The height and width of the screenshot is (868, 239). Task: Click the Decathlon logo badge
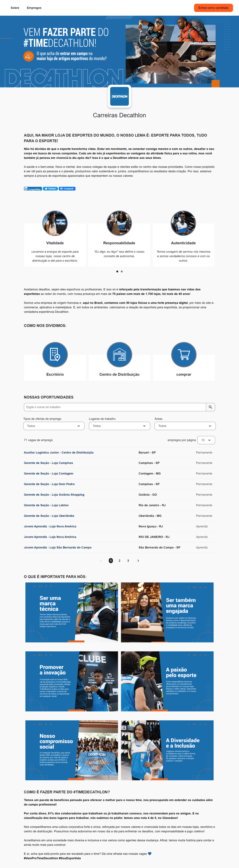click(x=119, y=96)
